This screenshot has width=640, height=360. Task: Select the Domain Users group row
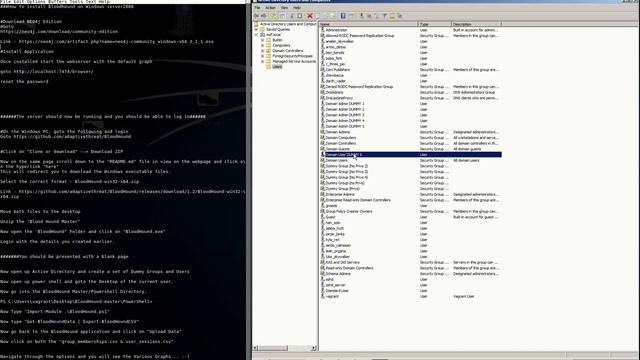410,160
